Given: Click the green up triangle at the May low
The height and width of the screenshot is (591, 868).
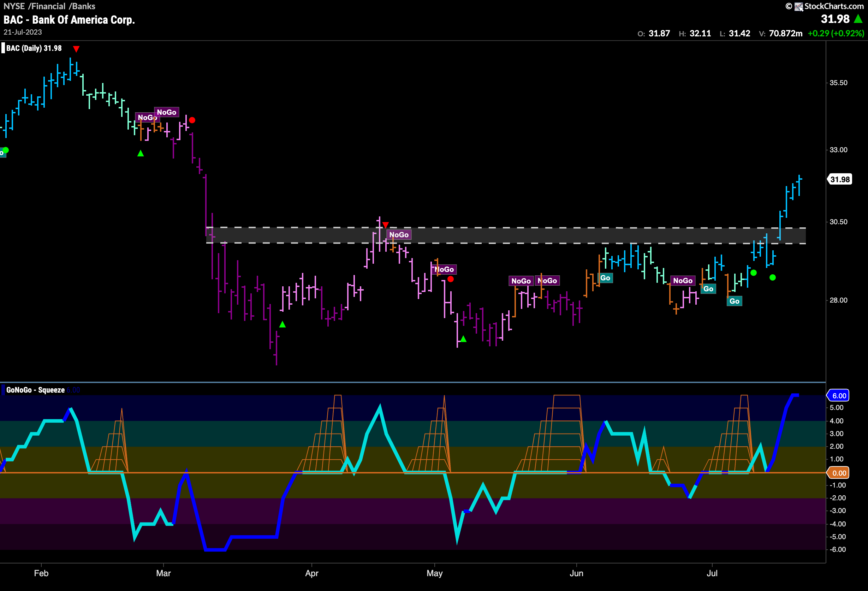Looking at the screenshot, I should tap(463, 339).
